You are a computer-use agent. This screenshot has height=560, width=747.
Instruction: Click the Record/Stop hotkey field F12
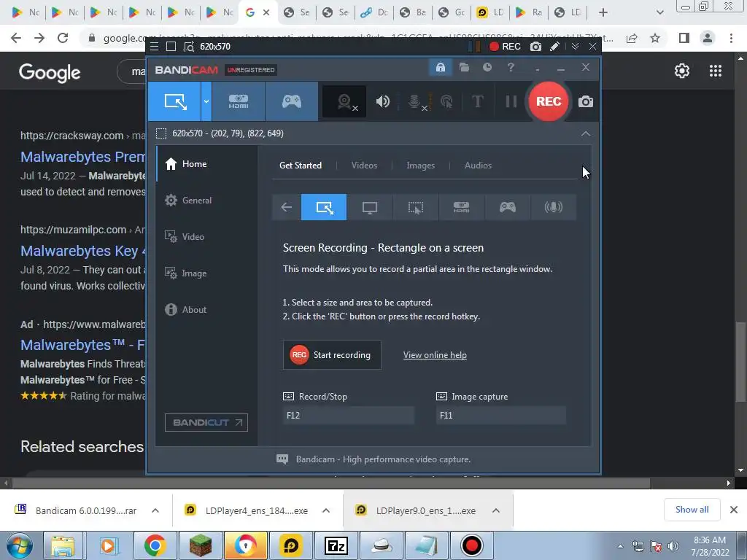[x=348, y=415]
